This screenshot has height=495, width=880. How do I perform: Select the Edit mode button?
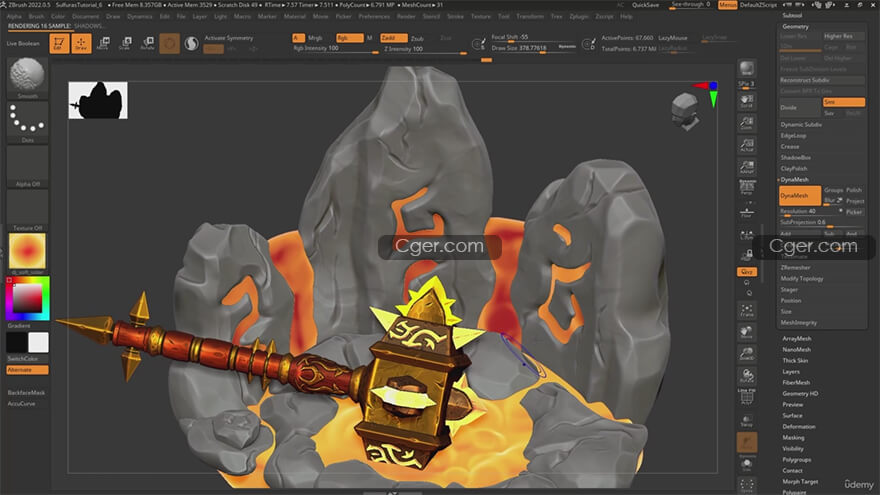(x=58, y=44)
